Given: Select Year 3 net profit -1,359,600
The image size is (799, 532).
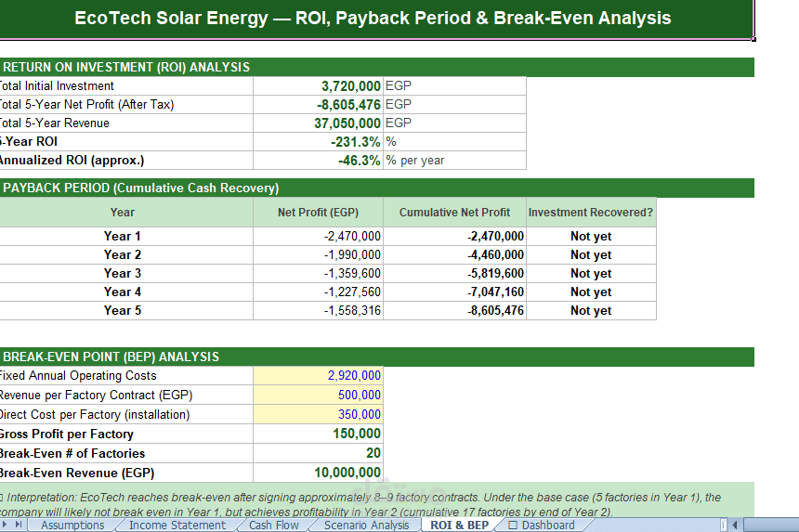Looking at the screenshot, I should click(x=318, y=273).
